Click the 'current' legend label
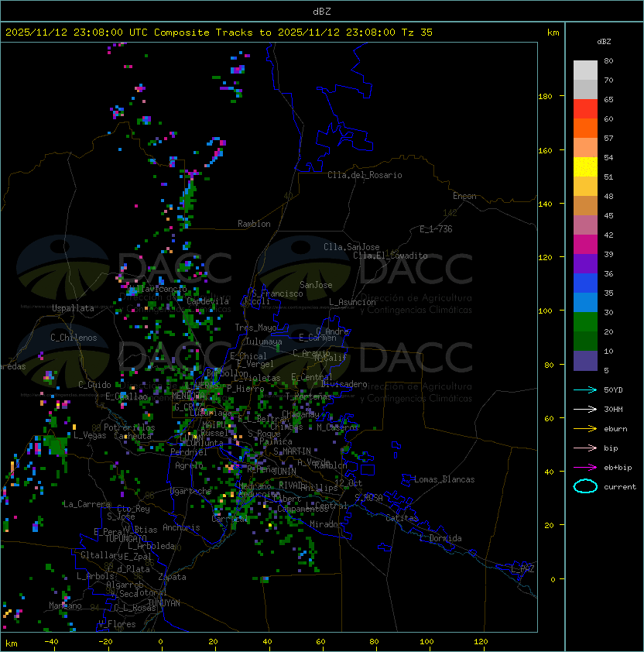Image resolution: width=644 pixels, height=652 pixels. tap(620, 487)
